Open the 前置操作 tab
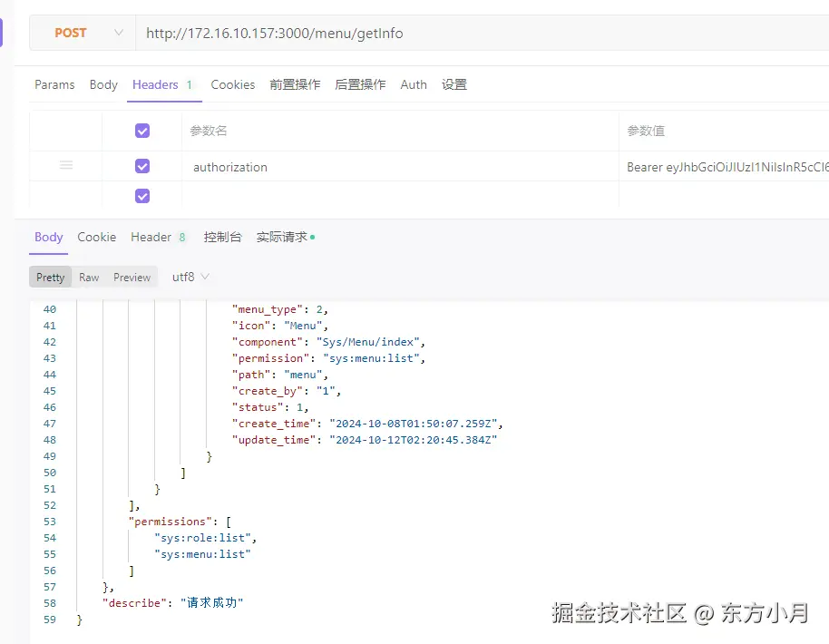Screen dimensions: 829x644 coord(295,84)
